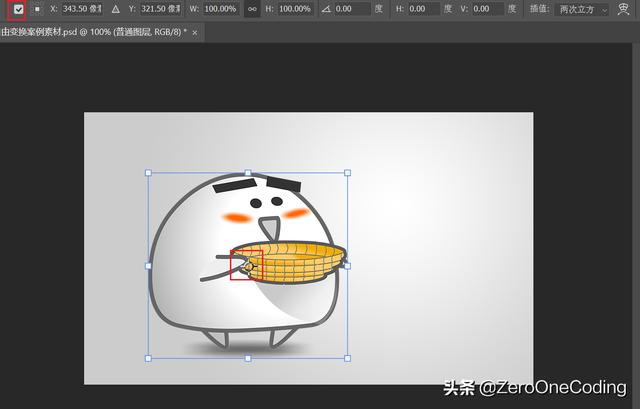Close the .psd document tab

195,32
